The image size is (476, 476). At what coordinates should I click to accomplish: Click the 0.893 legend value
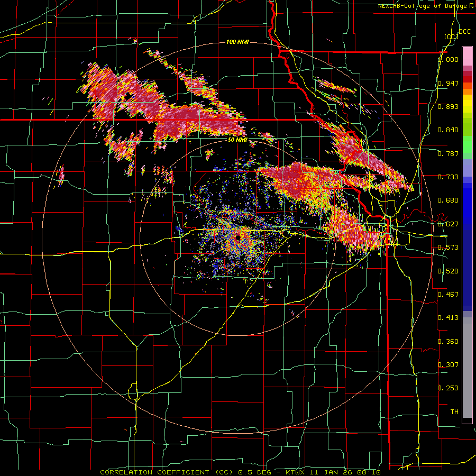[448, 106]
